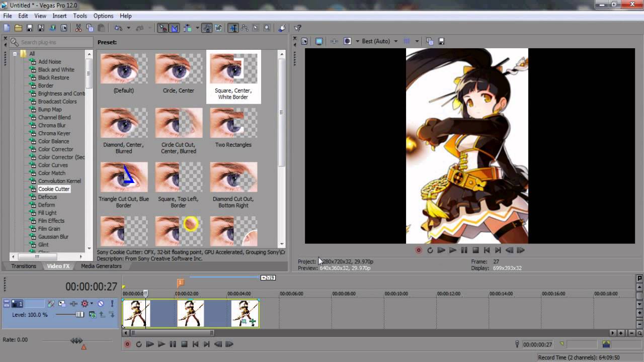644x362 pixels.
Task: Open the Automation Settings dropdown on track
Action: click(x=92, y=304)
